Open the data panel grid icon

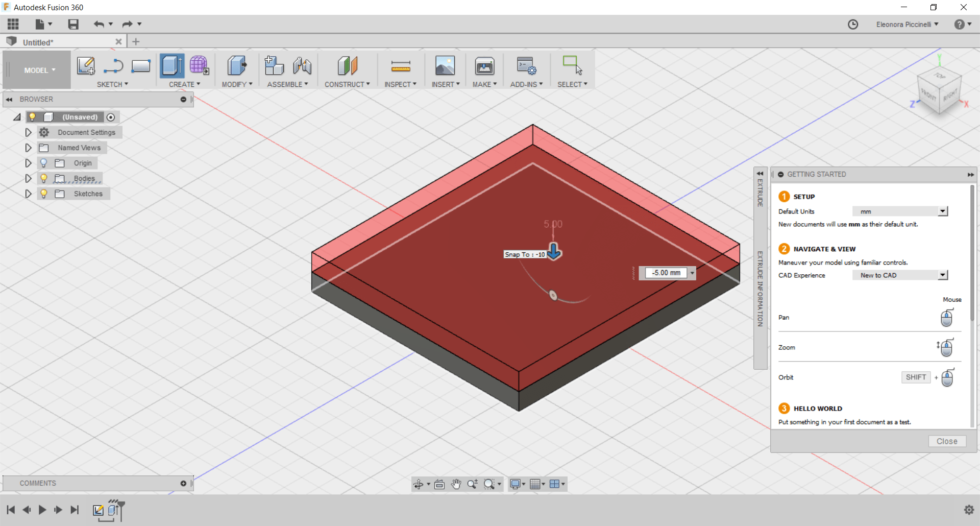coord(13,24)
